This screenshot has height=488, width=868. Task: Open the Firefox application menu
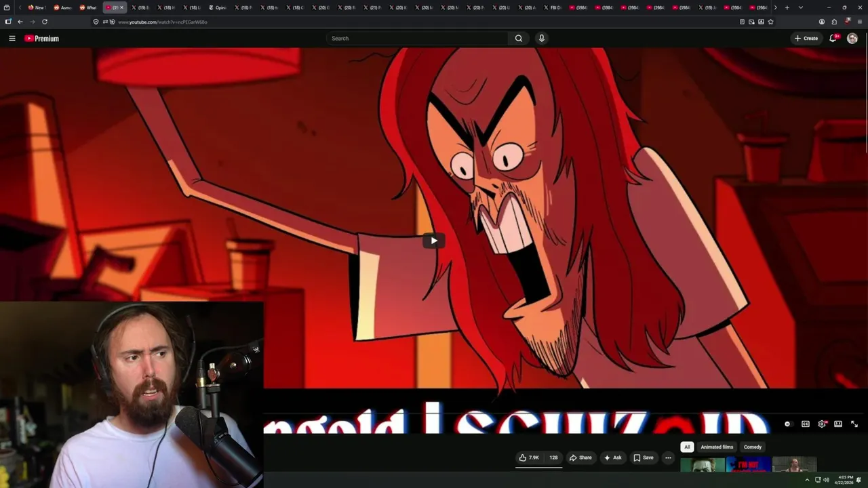860,22
